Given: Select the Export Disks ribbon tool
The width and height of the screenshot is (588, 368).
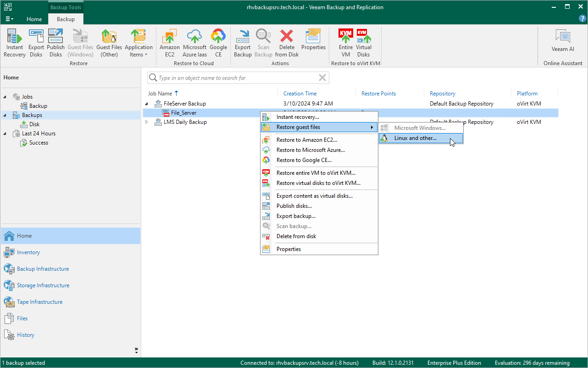Looking at the screenshot, I should (x=36, y=43).
